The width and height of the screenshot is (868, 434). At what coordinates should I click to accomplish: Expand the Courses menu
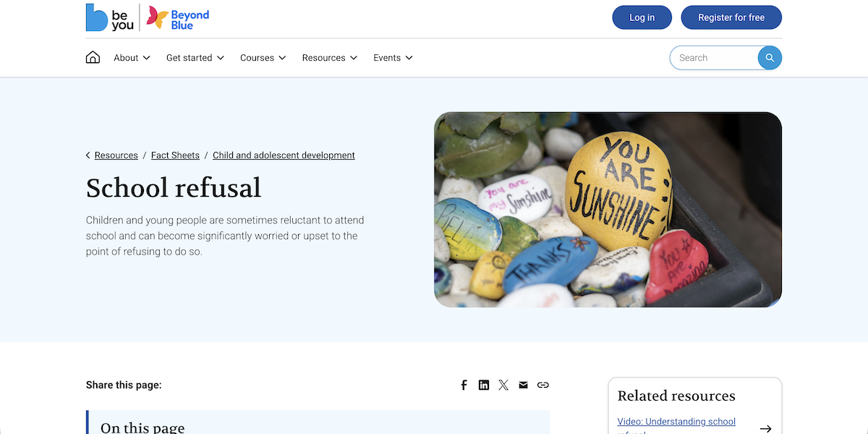point(263,58)
